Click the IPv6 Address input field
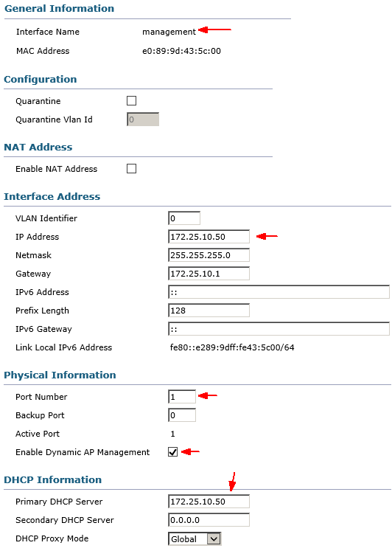 pyautogui.click(x=279, y=292)
